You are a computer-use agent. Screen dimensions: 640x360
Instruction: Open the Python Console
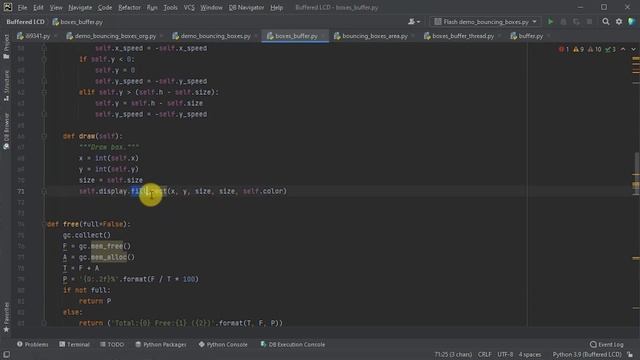pyautogui.click(x=223, y=344)
